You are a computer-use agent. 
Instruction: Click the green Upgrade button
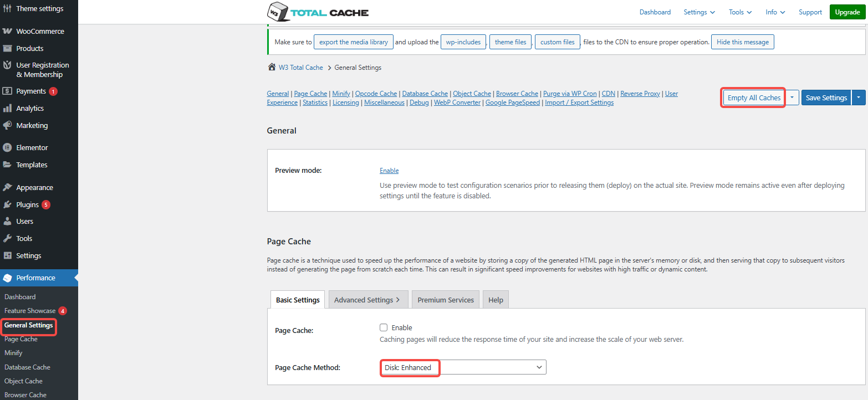click(847, 12)
